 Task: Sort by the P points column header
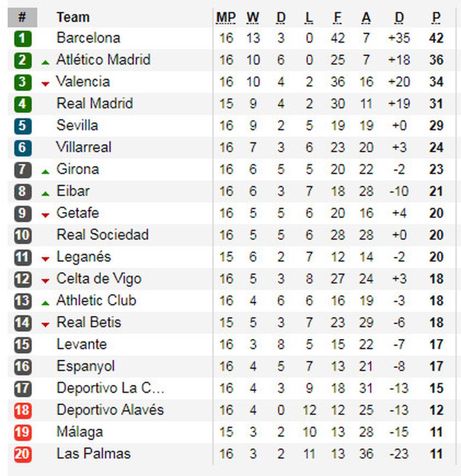coord(436,18)
